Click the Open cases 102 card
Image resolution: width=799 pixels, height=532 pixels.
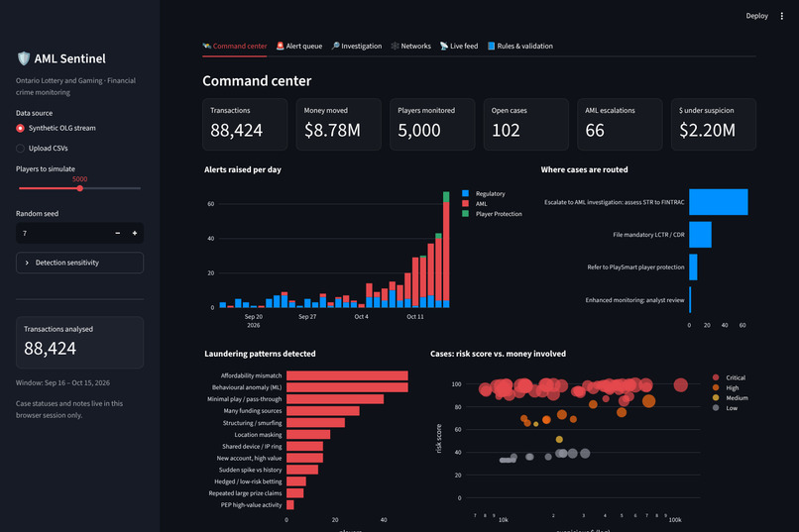pyautogui.click(x=526, y=124)
